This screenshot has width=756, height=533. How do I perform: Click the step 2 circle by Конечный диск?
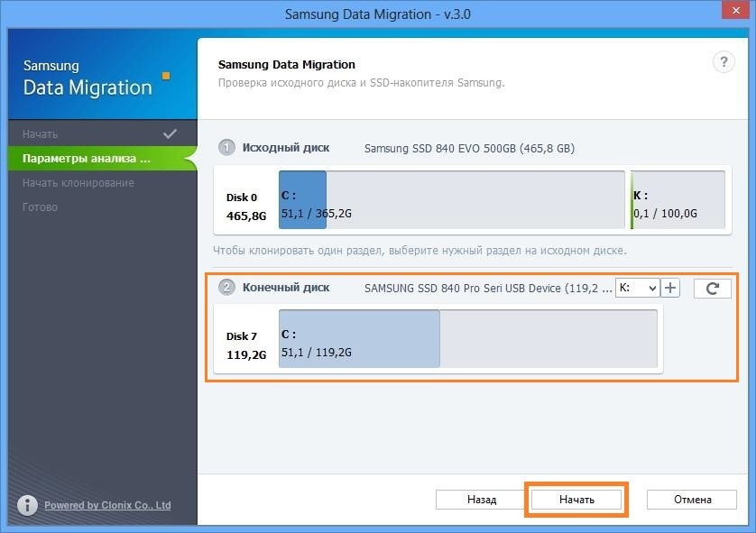click(x=227, y=288)
